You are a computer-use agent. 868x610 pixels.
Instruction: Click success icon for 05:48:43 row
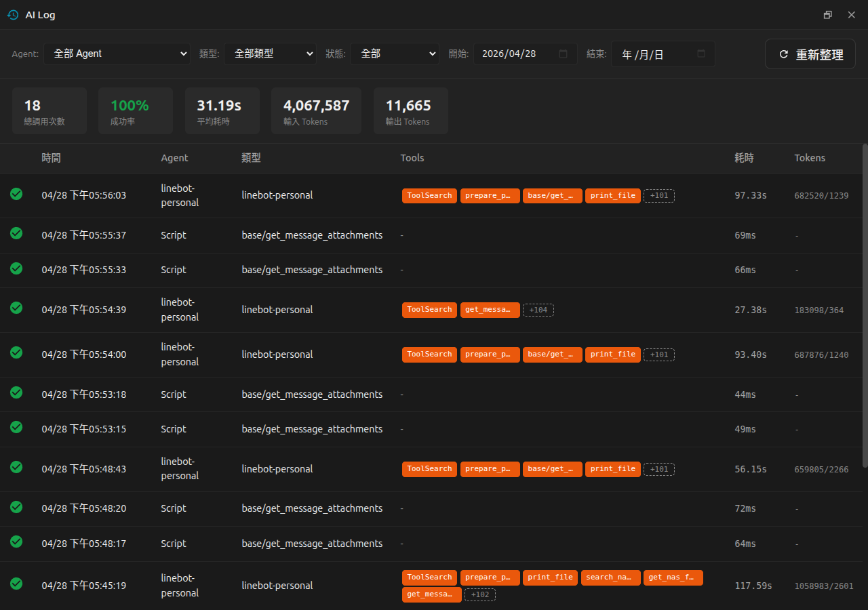(x=16, y=467)
